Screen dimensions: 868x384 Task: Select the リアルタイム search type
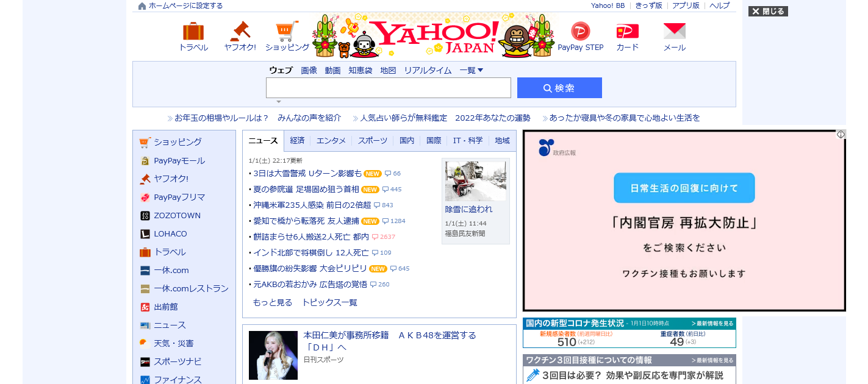click(428, 70)
